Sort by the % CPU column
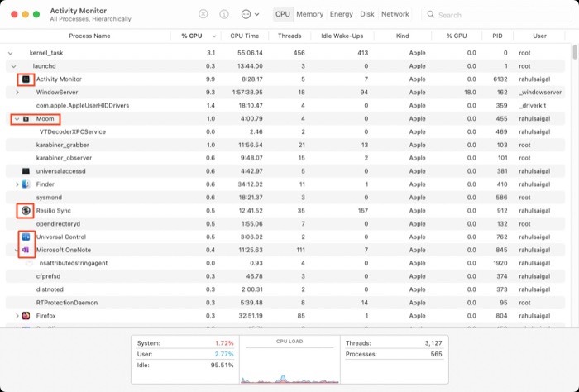579x392 pixels. pos(196,36)
